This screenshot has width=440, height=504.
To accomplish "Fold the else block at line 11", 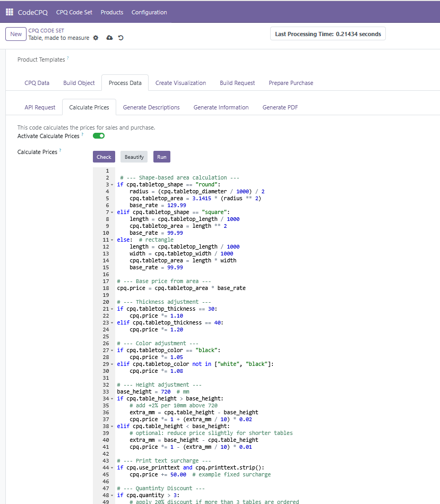I will (x=113, y=240).
